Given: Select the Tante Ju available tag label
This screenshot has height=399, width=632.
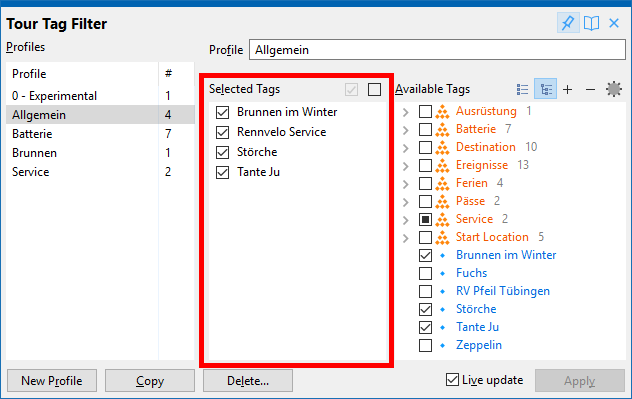Looking at the screenshot, I should 477,327.
